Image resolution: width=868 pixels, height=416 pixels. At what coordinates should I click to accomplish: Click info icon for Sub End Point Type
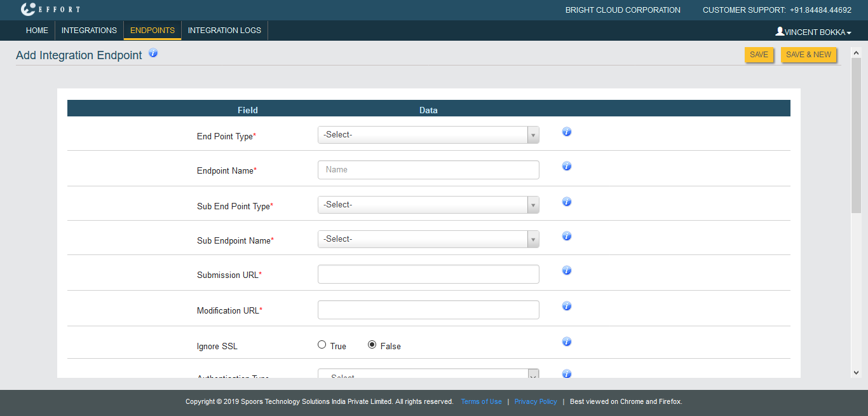(567, 202)
